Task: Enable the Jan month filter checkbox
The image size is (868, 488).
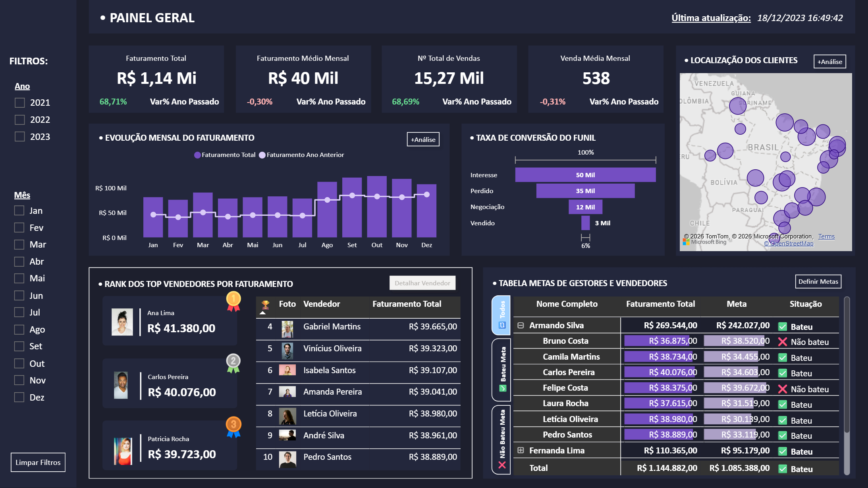Action: coord(19,211)
